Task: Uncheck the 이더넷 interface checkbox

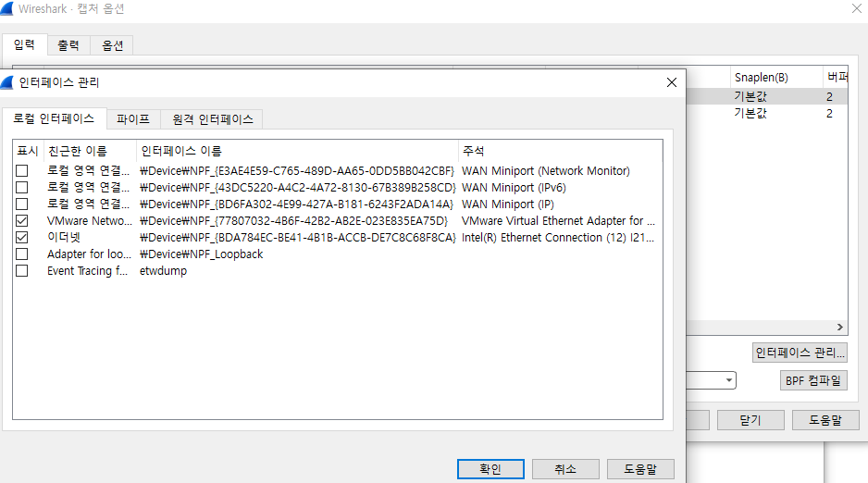Action: 21,238
